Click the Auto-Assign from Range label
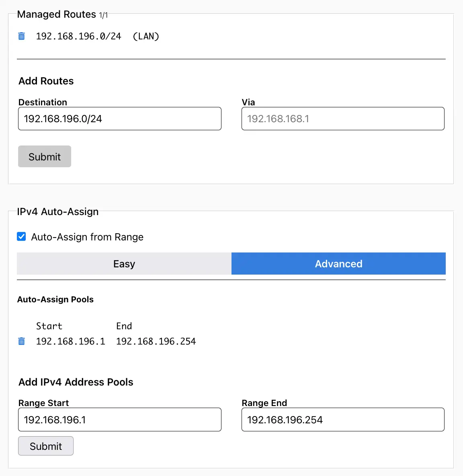The width and height of the screenshot is (463, 476). coord(87,237)
